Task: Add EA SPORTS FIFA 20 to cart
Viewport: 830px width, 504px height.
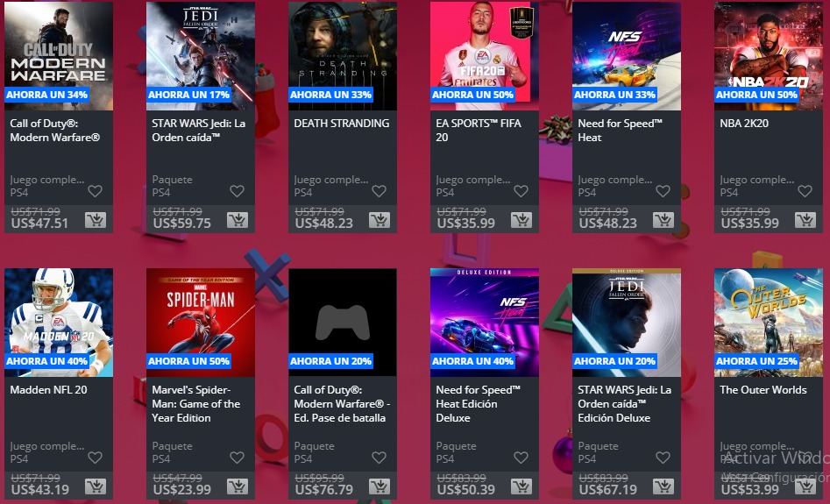Action: [x=521, y=220]
